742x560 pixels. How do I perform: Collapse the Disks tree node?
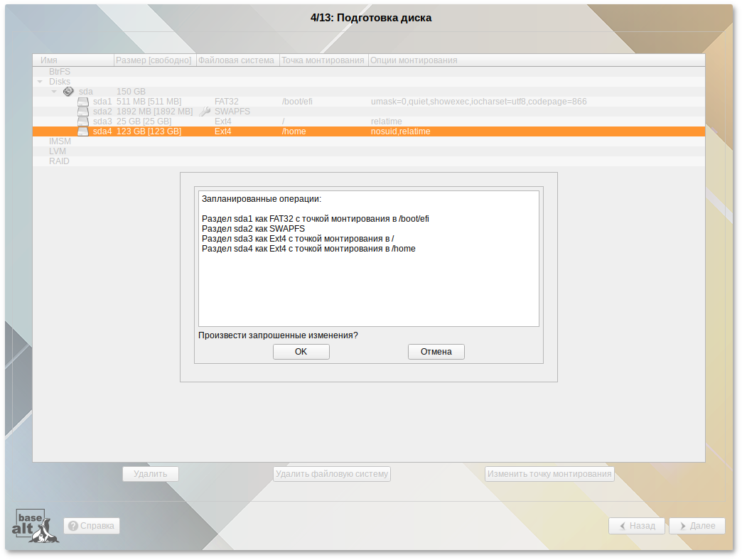(41, 82)
